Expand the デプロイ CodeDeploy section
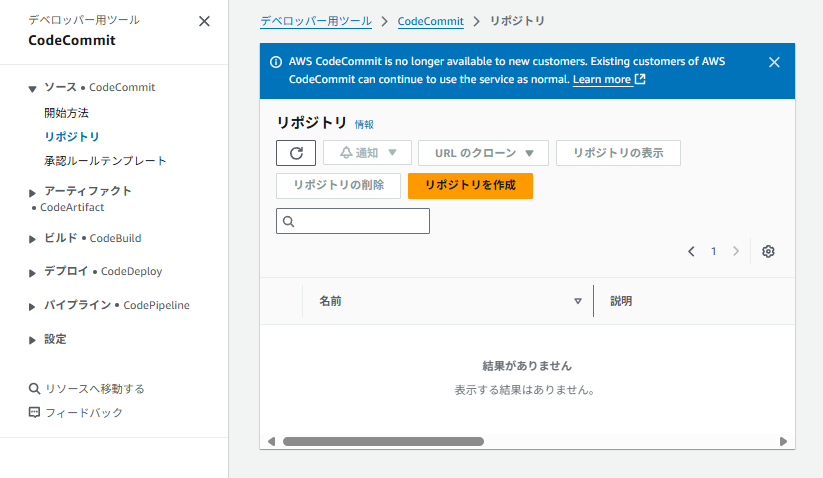The width and height of the screenshot is (823, 478). pos(33,273)
